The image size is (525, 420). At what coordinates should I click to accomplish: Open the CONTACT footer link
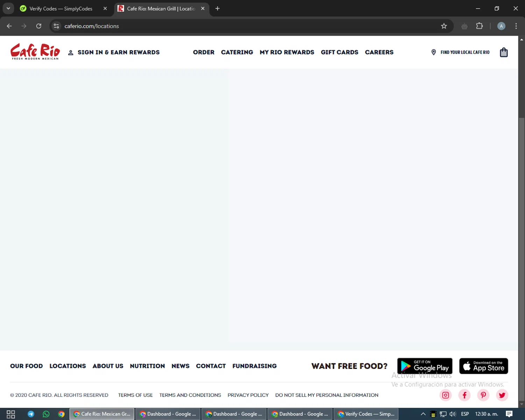[x=211, y=366]
